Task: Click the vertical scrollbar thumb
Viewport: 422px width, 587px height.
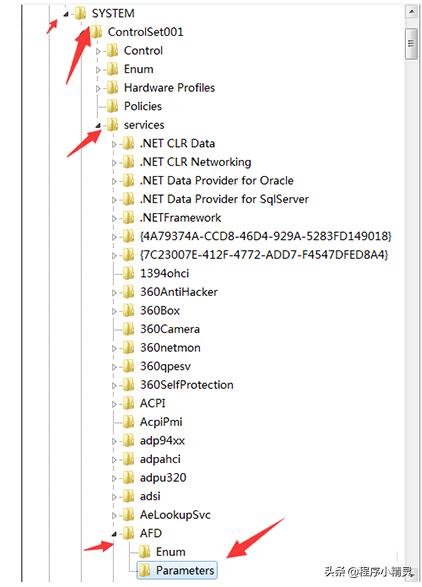Action: [411, 43]
